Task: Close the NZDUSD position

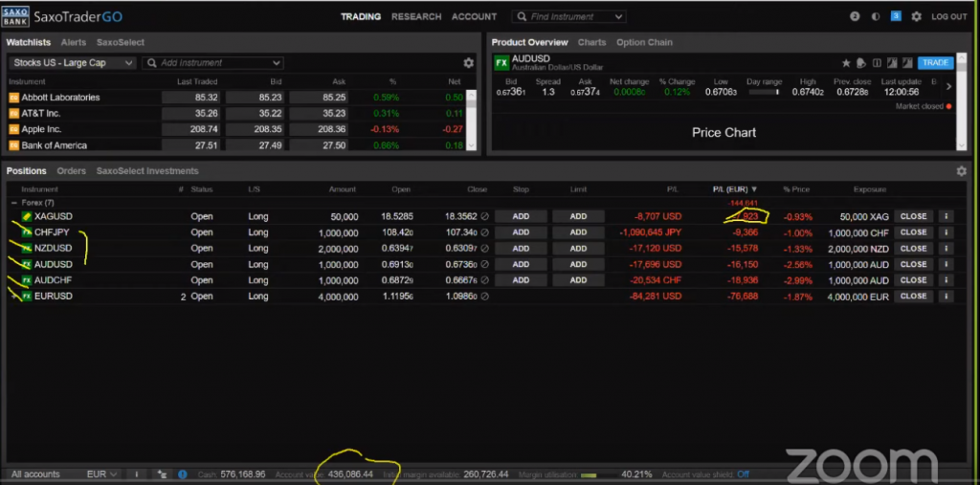Action: tap(913, 248)
